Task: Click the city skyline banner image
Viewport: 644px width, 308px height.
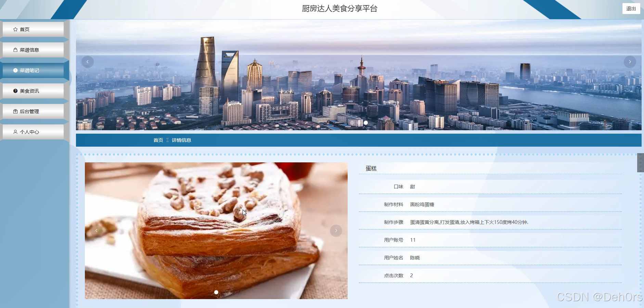Action: point(359,75)
